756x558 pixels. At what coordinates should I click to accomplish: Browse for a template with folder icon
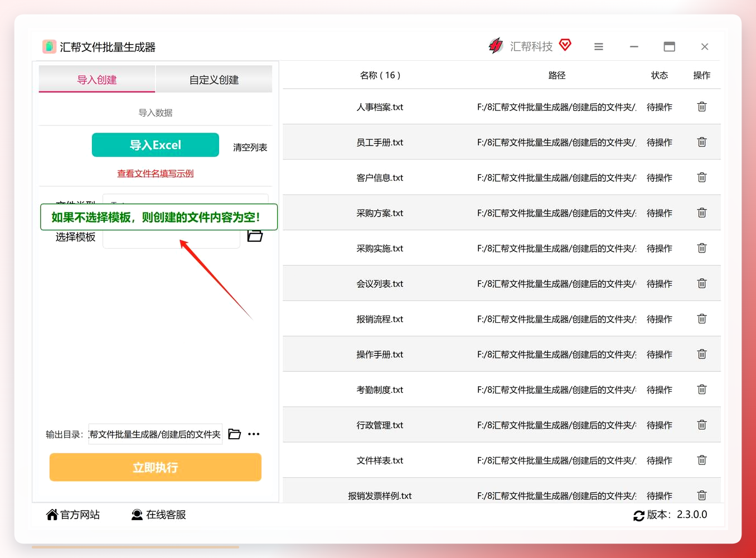coord(255,236)
